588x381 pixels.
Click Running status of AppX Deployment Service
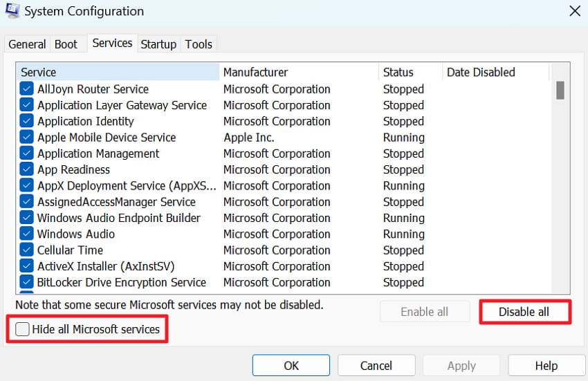[404, 186]
